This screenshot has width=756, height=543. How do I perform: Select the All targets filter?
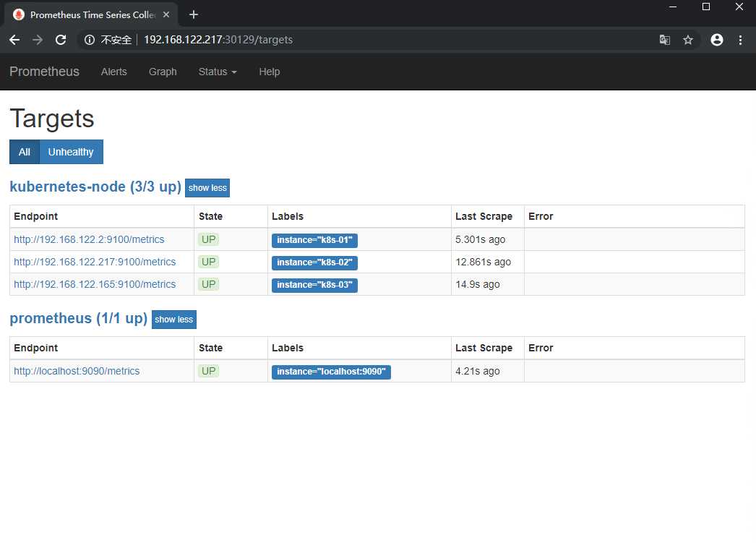tap(24, 152)
